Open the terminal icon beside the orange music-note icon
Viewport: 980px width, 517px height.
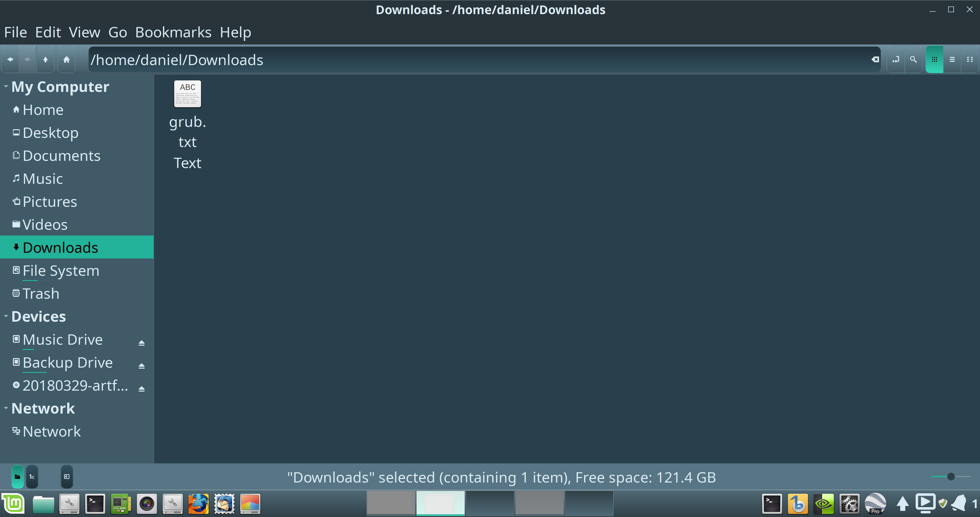click(x=772, y=503)
